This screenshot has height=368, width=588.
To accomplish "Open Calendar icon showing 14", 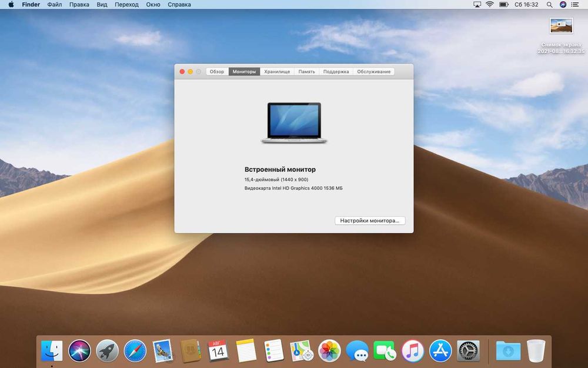I will click(218, 351).
